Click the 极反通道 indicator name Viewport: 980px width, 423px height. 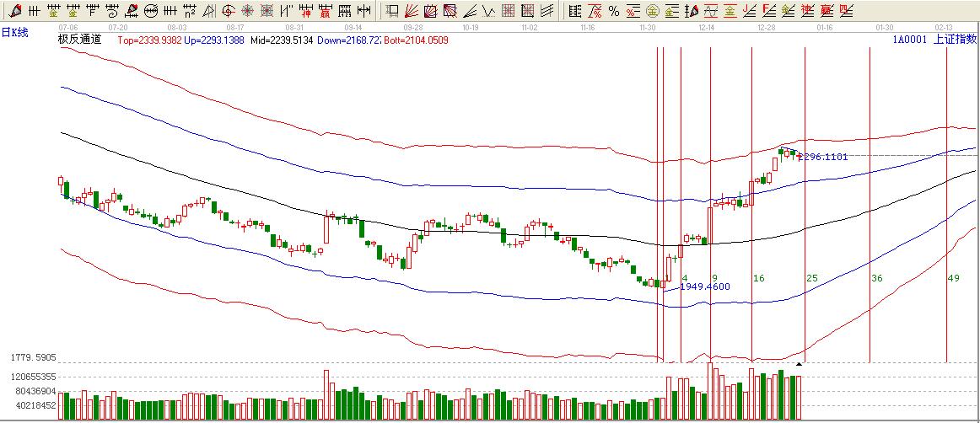(x=79, y=40)
